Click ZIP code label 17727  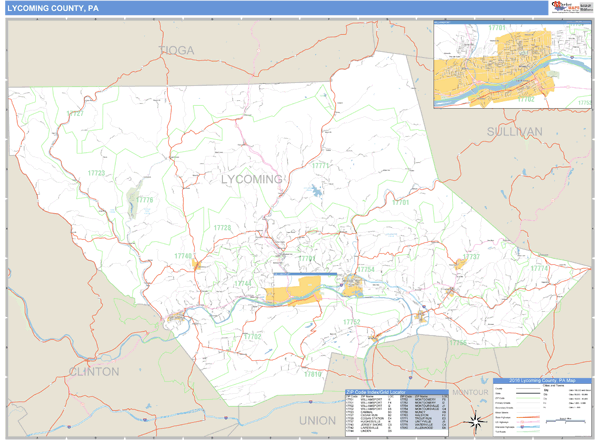tap(75, 113)
